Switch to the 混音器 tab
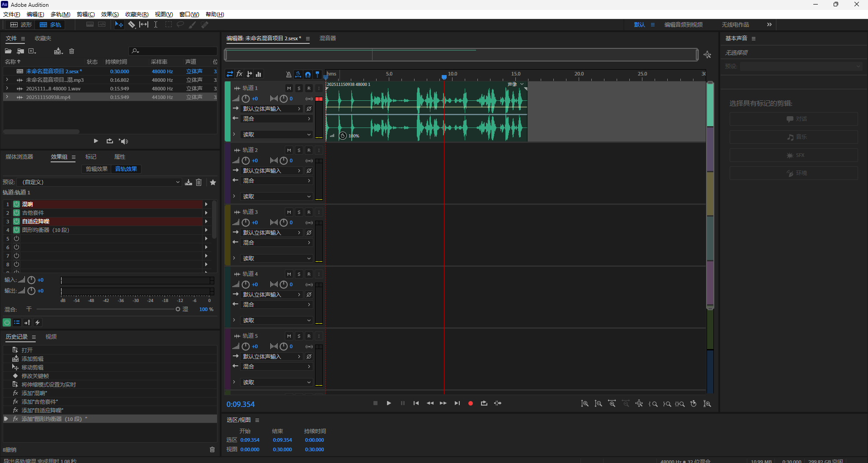The height and width of the screenshot is (463, 868). [x=327, y=38]
